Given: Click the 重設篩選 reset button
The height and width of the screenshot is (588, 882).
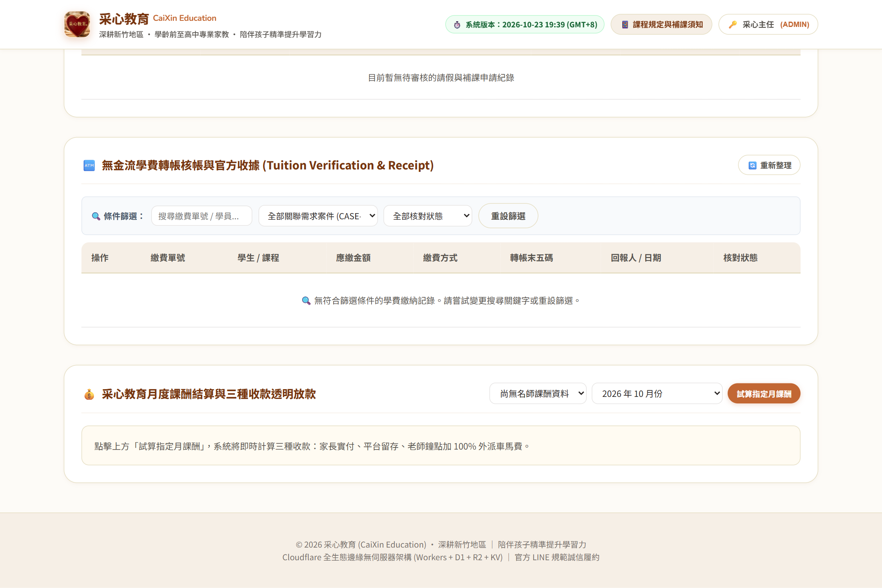Looking at the screenshot, I should pos(508,216).
